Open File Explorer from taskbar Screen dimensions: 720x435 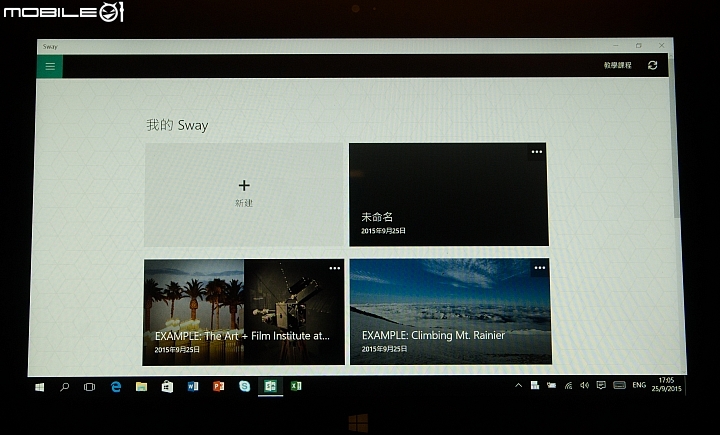click(141, 387)
